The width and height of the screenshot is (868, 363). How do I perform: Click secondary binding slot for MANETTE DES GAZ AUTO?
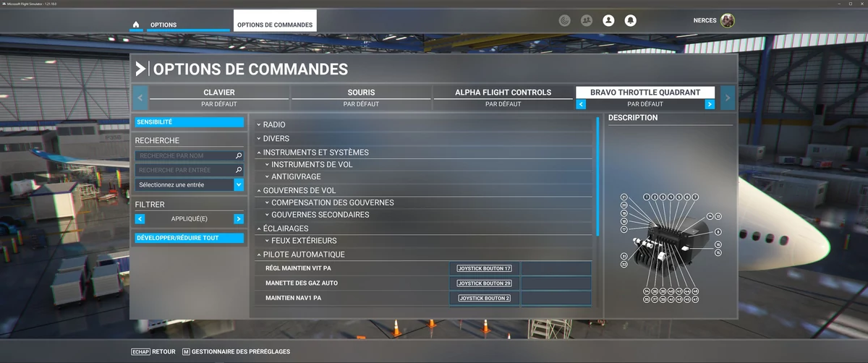556,283
